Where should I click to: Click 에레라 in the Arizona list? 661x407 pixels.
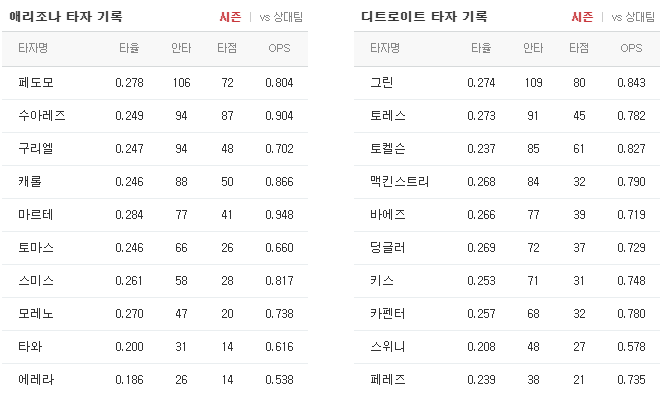tap(36, 380)
